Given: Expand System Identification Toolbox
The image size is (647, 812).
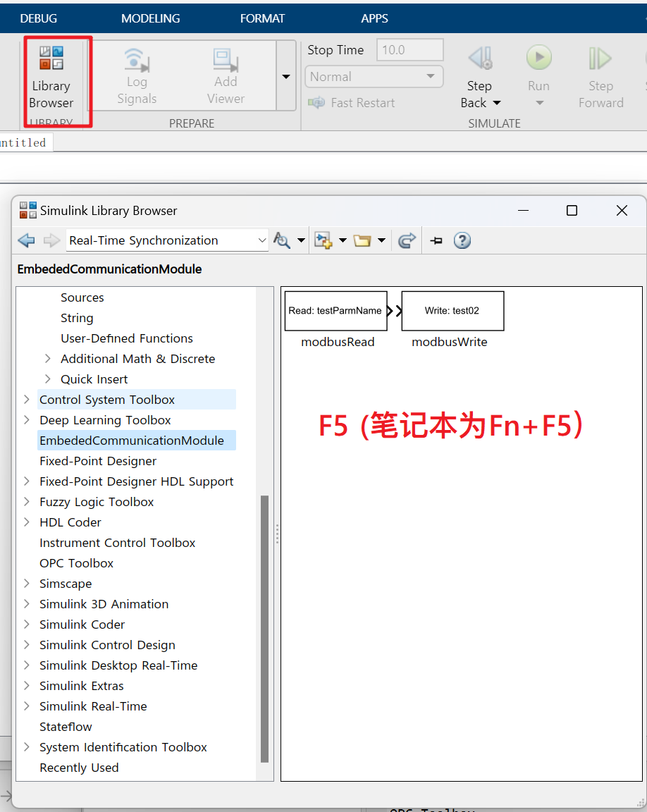Looking at the screenshot, I should [x=27, y=747].
